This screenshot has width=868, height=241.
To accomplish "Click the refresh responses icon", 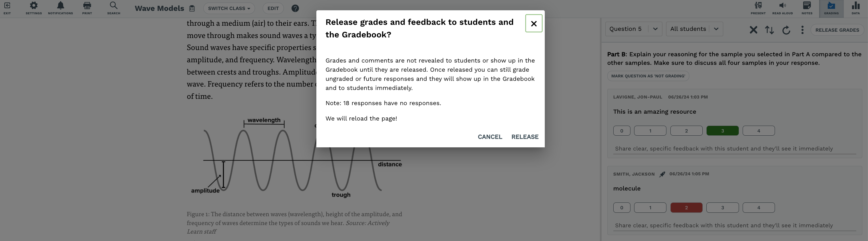I will click(x=786, y=30).
